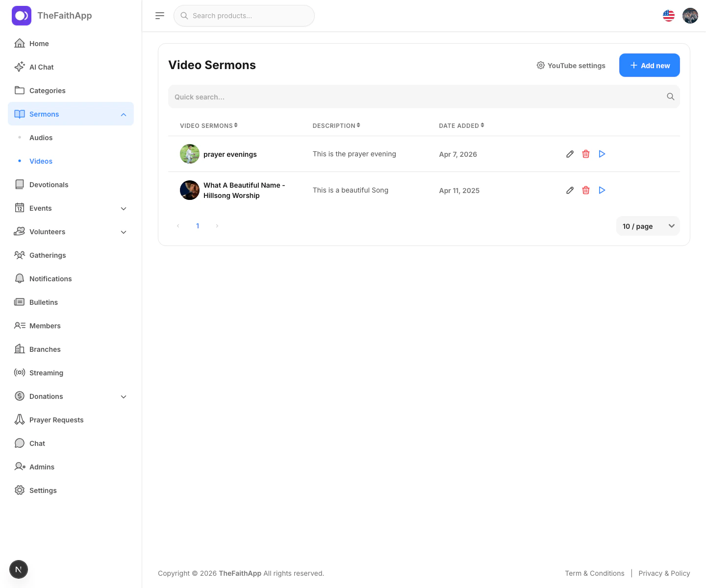The image size is (706, 588).
Task: Open YouTube settings
Action: tap(571, 65)
